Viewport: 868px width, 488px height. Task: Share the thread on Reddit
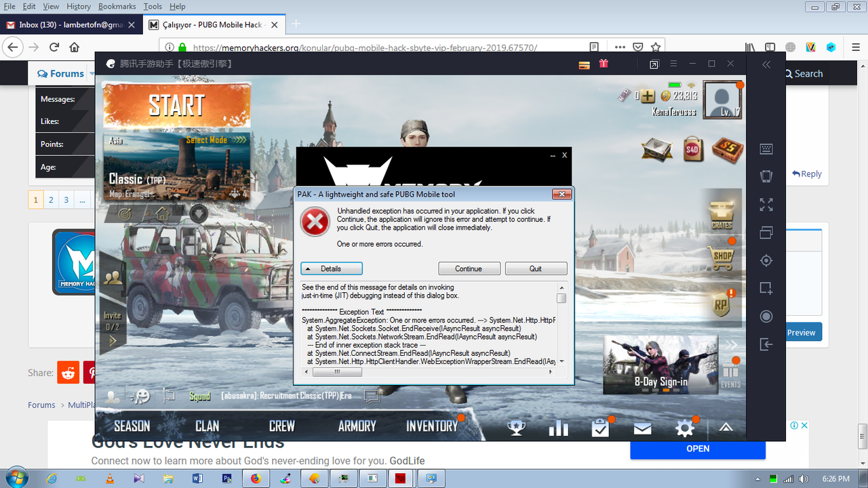pos(68,373)
